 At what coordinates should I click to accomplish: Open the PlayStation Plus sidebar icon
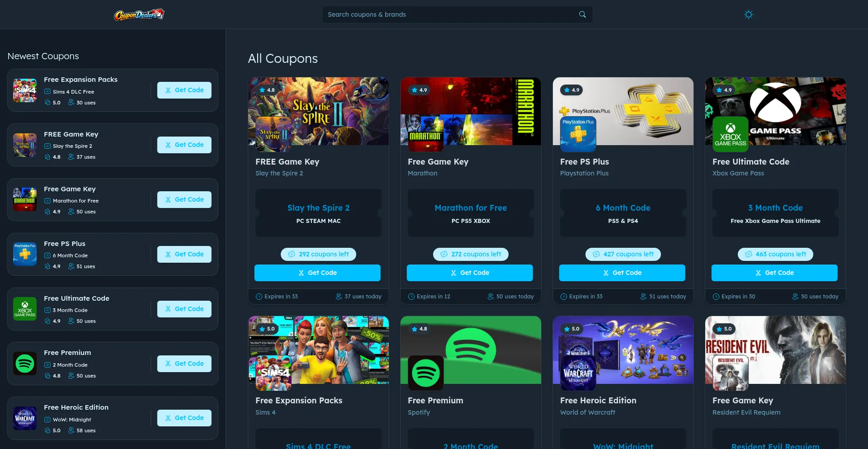[x=25, y=255]
